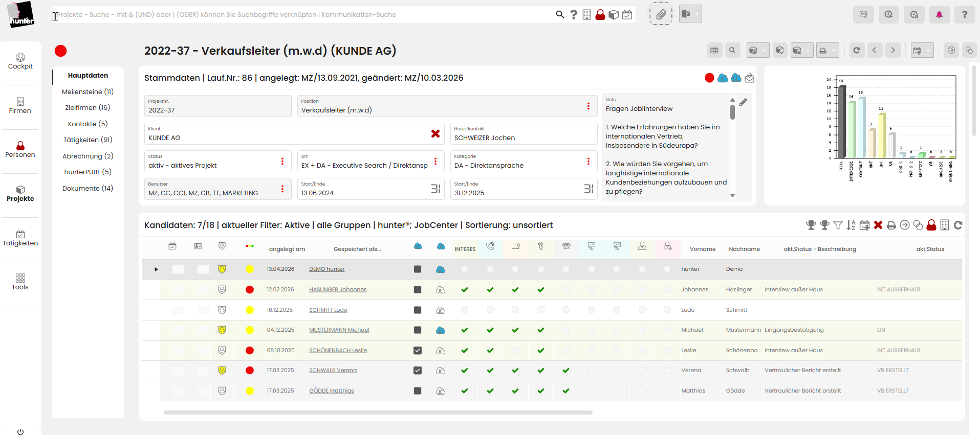
Task: Click the red status dot beside project title
Action: [x=61, y=51]
